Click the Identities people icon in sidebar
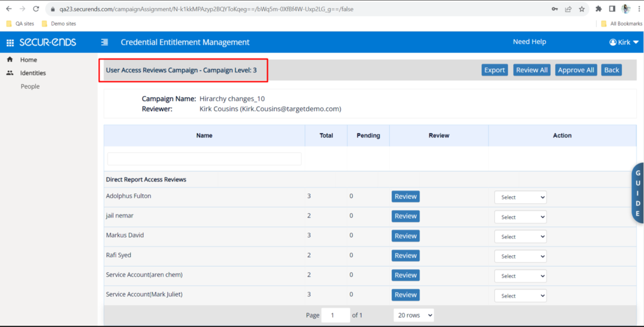 coord(10,73)
